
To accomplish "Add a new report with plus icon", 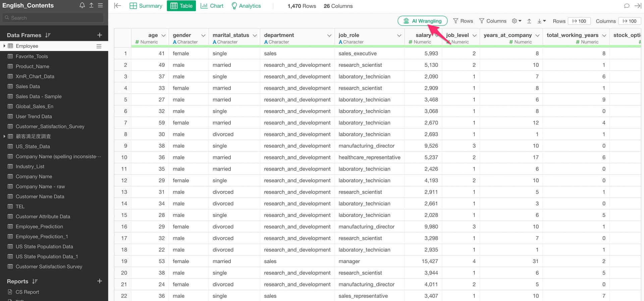I will [100, 281].
